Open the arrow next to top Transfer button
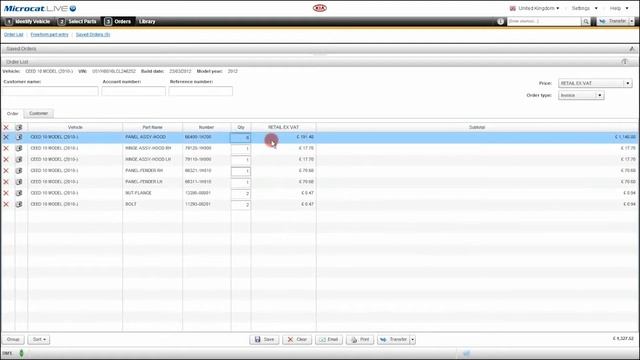640x360 pixels. click(x=631, y=21)
